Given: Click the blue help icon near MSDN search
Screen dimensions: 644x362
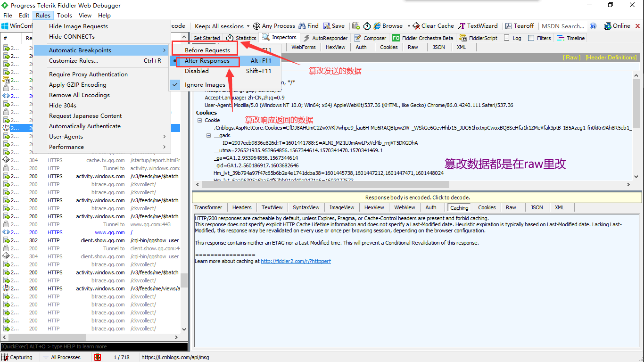Looking at the screenshot, I should tap(593, 26).
